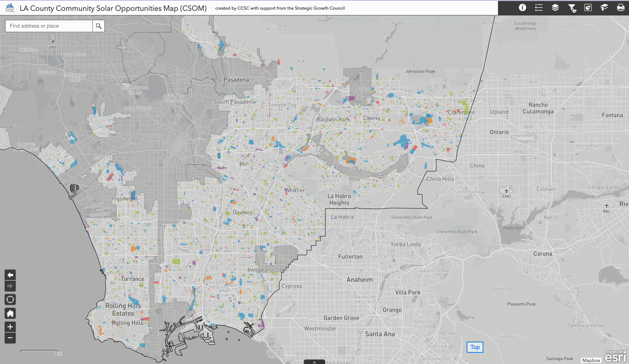Viewport: 629px width, 364px height.
Task: Open the pie chart infographic widget
Action: coord(588,8)
